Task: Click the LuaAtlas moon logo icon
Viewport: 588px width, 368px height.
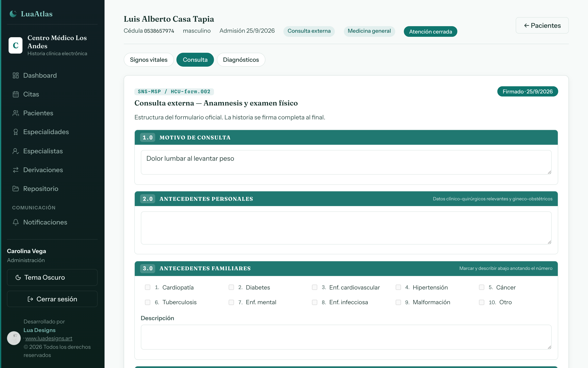Action: coord(13,14)
